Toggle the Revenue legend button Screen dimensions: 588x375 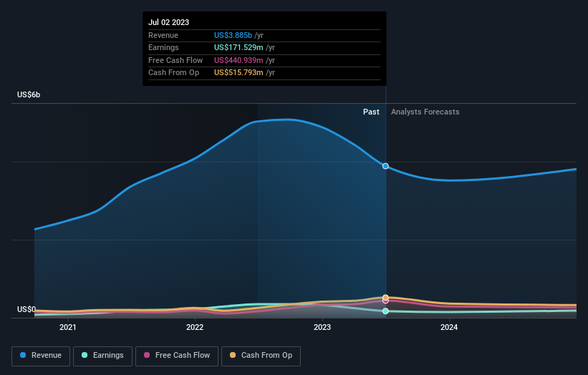coord(41,356)
